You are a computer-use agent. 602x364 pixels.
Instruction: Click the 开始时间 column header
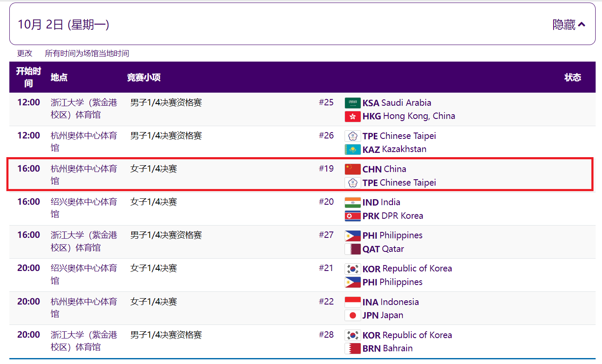(x=28, y=77)
